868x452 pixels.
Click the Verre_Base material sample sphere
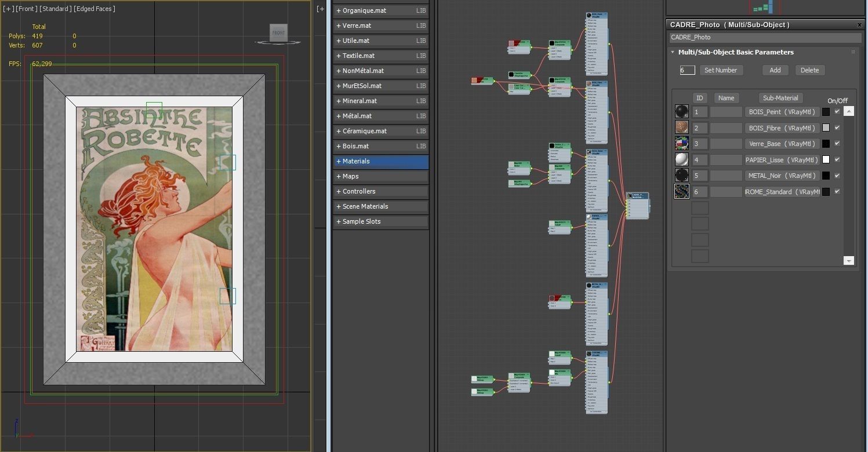(682, 144)
